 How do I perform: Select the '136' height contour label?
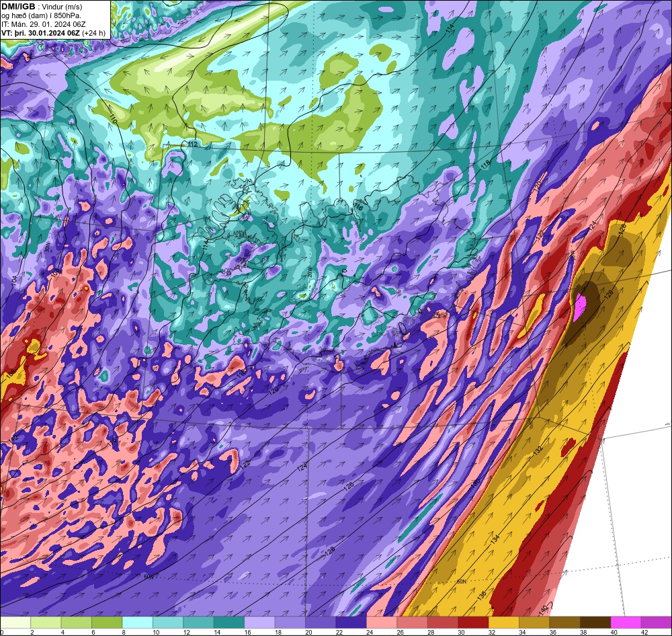[482, 595]
